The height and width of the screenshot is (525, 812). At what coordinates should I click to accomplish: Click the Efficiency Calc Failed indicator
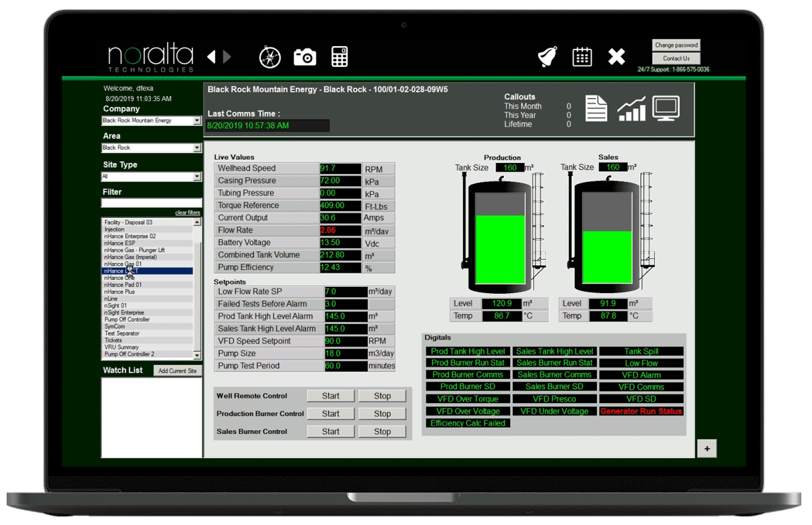[468, 424]
